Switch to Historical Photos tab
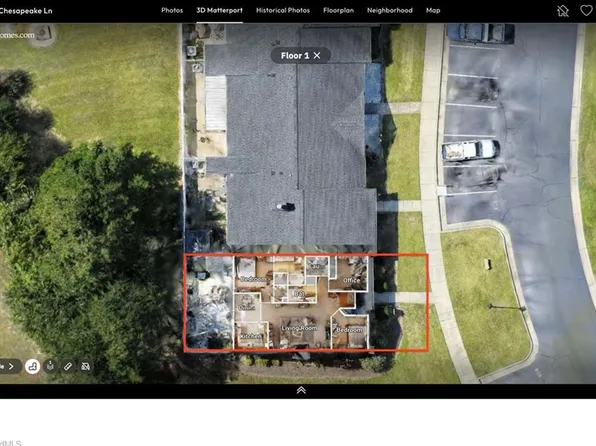596x446 pixels. pos(283,11)
